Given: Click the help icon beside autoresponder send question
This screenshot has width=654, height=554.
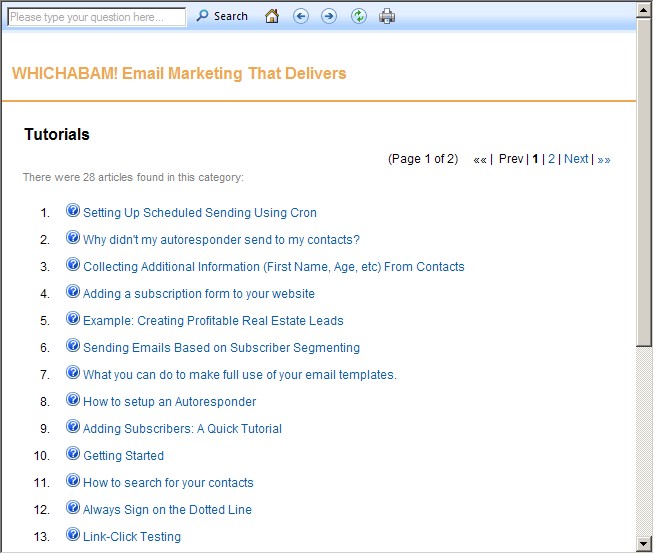Looking at the screenshot, I should pos(73,237).
